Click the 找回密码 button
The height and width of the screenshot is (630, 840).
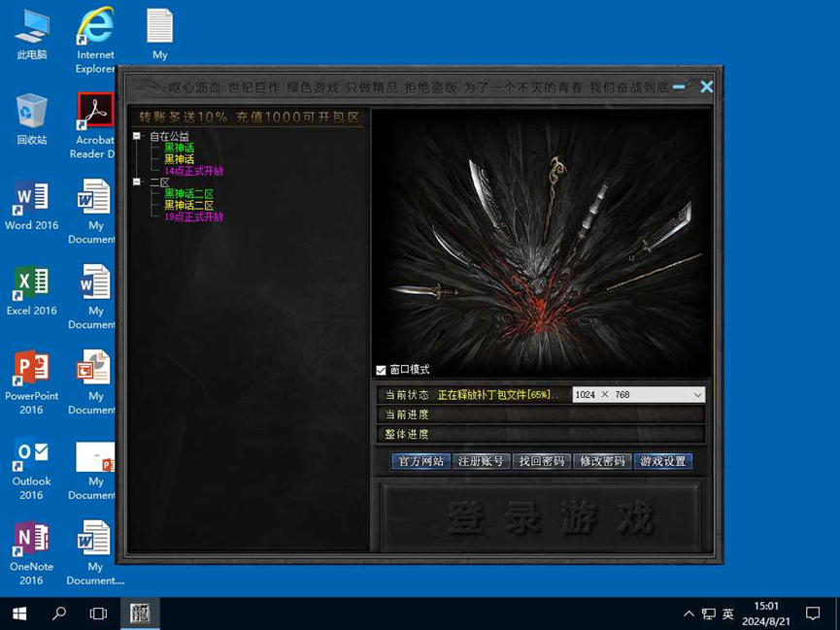[x=542, y=461]
